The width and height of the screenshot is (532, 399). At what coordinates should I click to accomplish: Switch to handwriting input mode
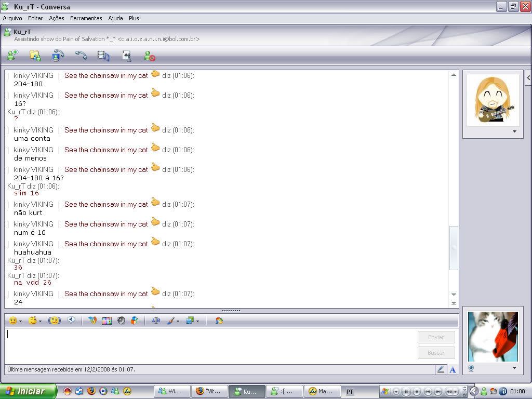click(x=441, y=369)
